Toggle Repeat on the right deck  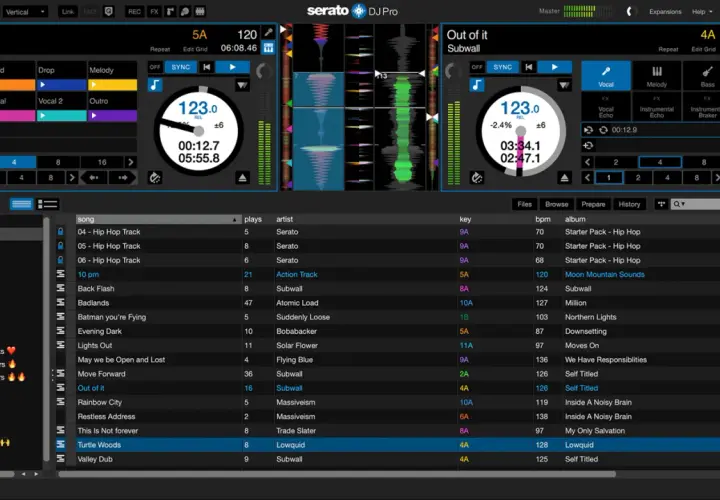668,49
